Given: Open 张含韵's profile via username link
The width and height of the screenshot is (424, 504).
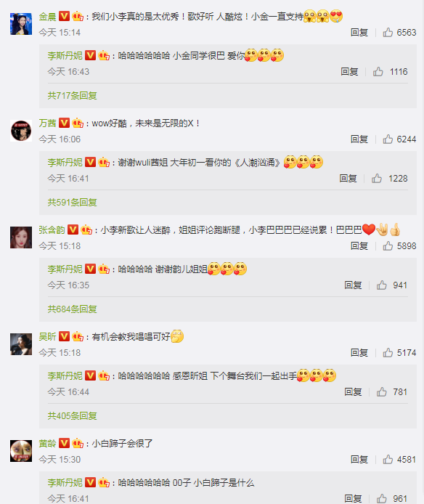Looking at the screenshot, I should pos(52,229).
